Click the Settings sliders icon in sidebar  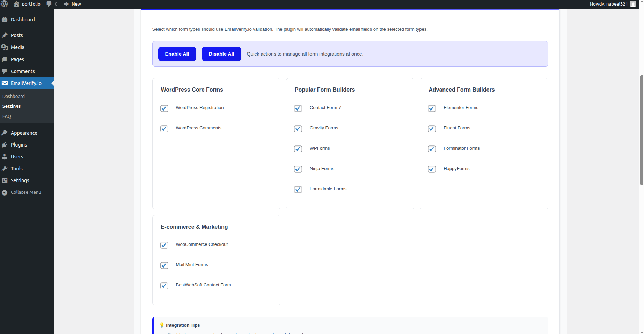point(5,180)
